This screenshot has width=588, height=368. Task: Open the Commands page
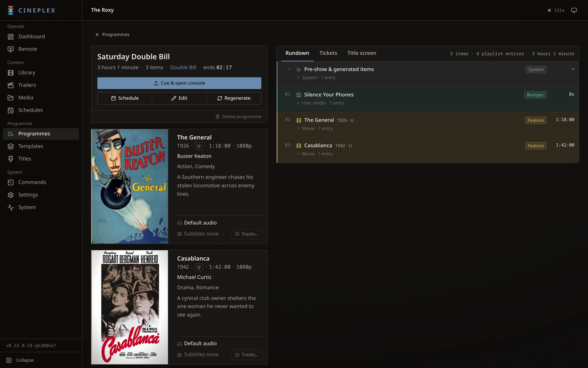point(41,182)
